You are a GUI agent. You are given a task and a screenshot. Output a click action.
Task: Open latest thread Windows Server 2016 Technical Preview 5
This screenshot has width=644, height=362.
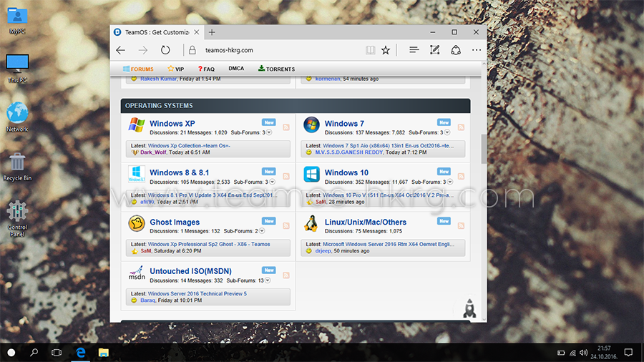[x=197, y=293]
